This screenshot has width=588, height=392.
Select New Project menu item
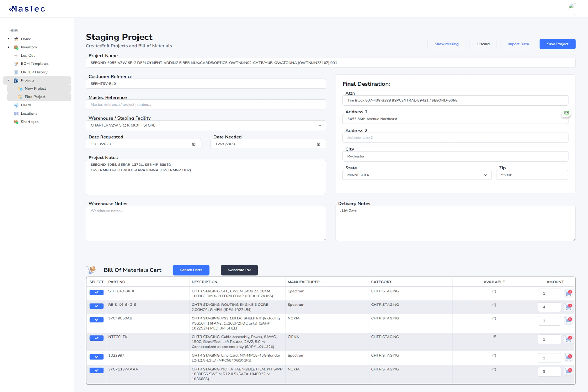[x=39, y=89]
